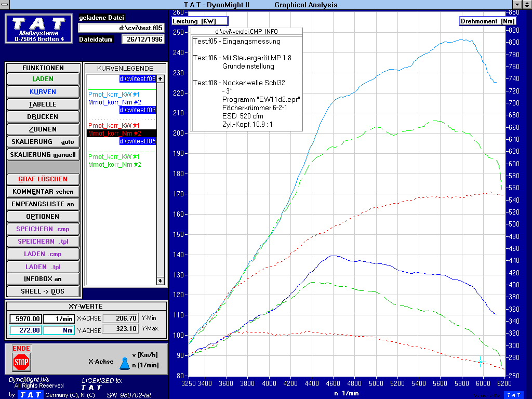Click the TAT Meßsysteme logo
Screen dimensions: 532x399
[x=38, y=29]
